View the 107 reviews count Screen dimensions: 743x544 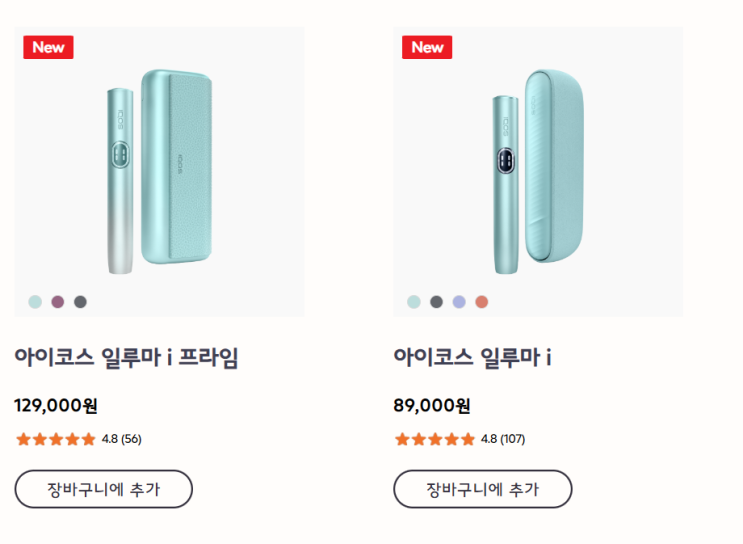click(513, 439)
